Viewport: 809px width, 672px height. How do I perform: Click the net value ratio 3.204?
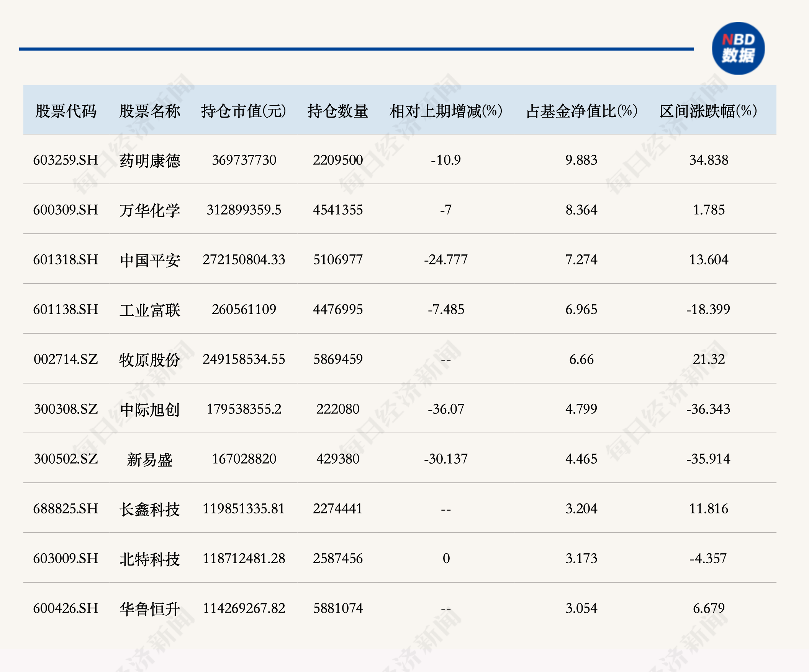581,508
